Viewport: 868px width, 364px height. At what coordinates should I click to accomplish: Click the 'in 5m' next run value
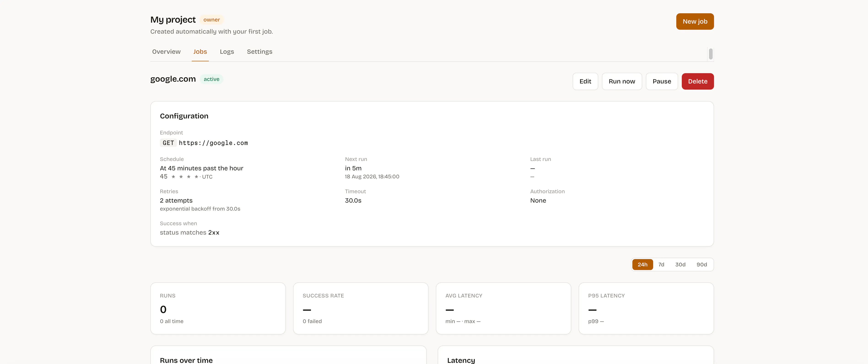click(353, 168)
